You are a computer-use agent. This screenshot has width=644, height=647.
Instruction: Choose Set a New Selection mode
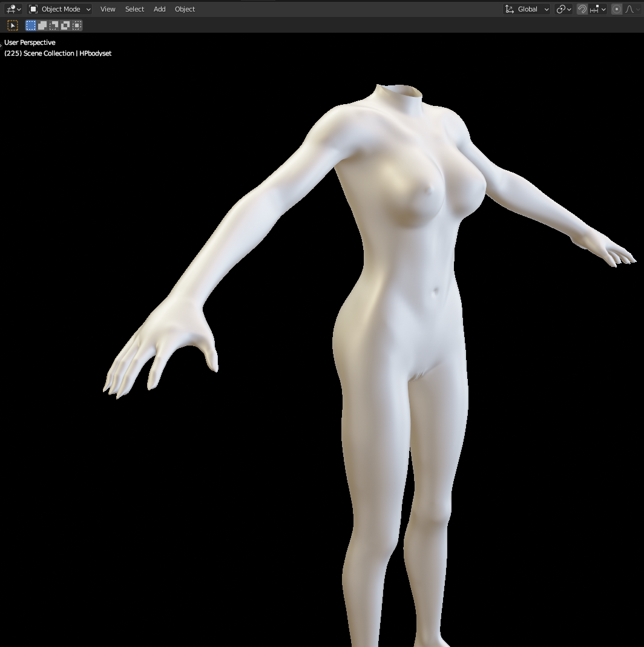30,25
